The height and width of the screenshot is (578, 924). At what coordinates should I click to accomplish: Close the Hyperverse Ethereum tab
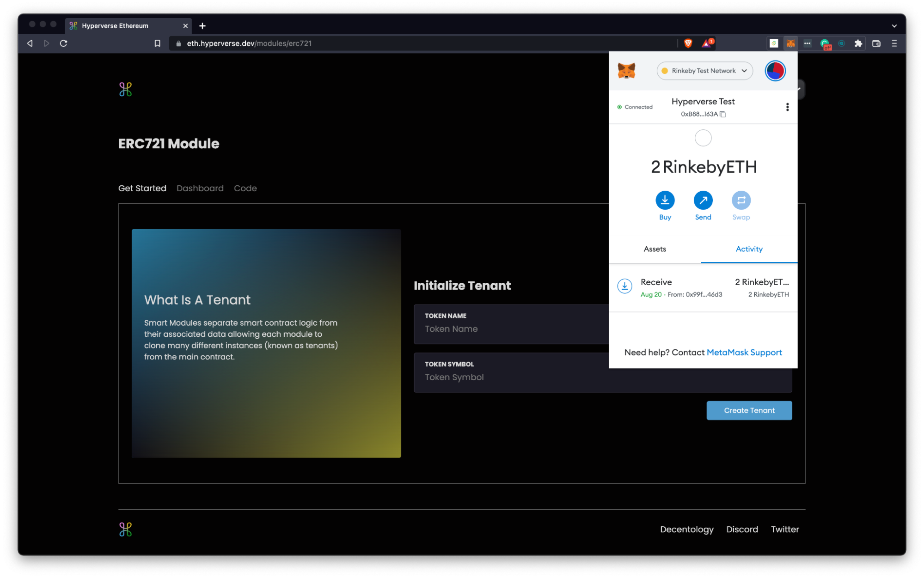(185, 26)
